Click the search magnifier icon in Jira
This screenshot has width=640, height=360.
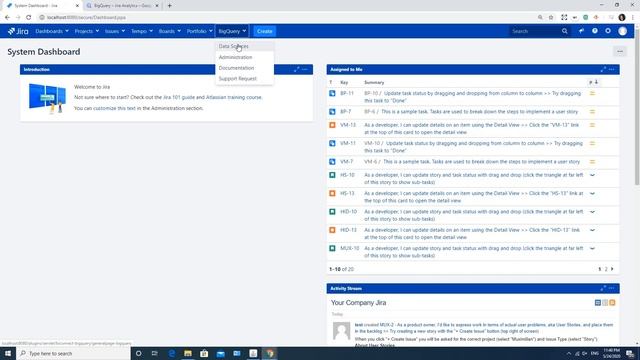564,31
